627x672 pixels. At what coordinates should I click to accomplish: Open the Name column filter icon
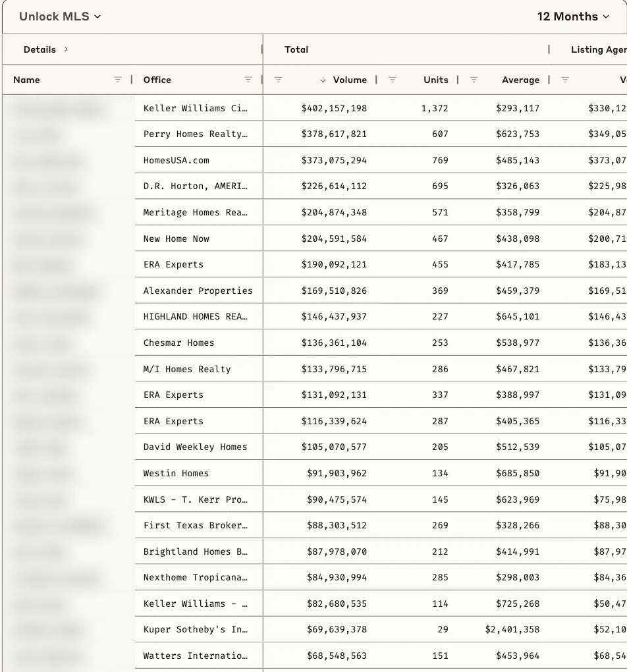pyautogui.click(x=118, y=80)
